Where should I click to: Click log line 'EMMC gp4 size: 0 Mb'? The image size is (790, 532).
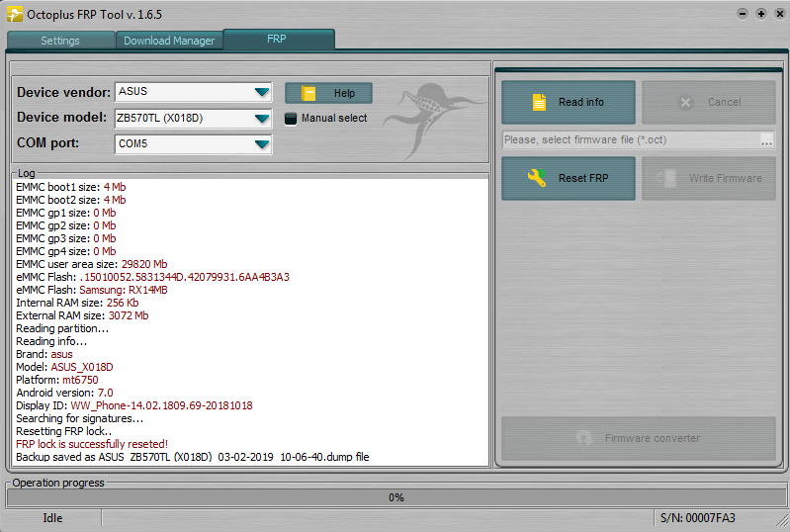coord(66,251)
